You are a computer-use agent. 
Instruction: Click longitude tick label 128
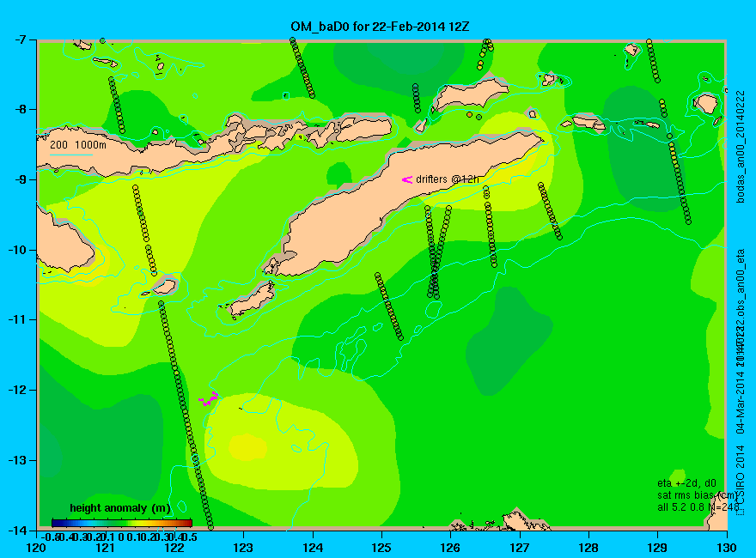click(x=588, y=548)
